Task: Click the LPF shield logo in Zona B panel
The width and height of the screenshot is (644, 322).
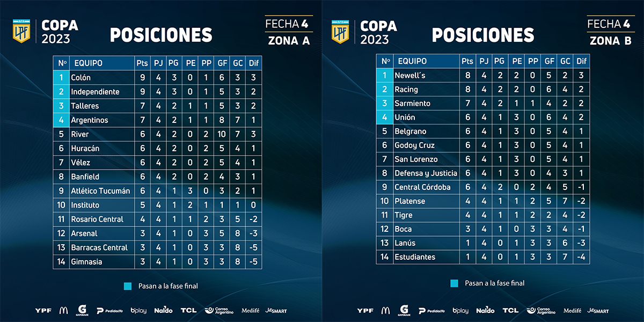Action: [x=339, y=32]
